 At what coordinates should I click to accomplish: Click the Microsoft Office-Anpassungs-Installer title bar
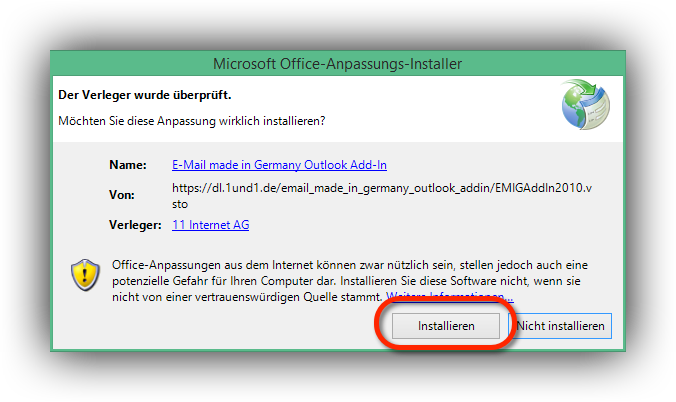[x=338, y=64]
